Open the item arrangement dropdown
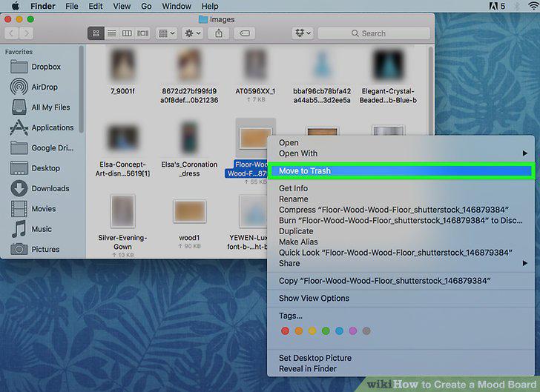 (x=167, y=33)
